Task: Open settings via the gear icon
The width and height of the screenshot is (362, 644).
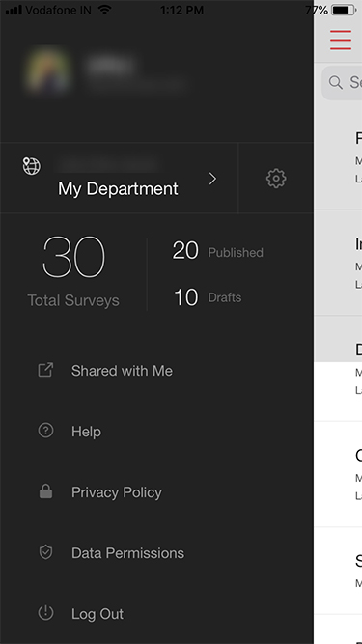Action: [276, 179]
